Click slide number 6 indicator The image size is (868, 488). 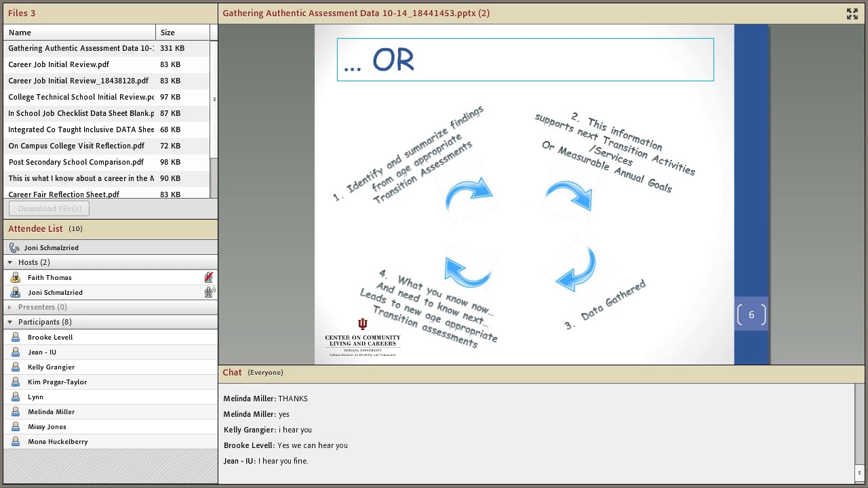(751, 314)
